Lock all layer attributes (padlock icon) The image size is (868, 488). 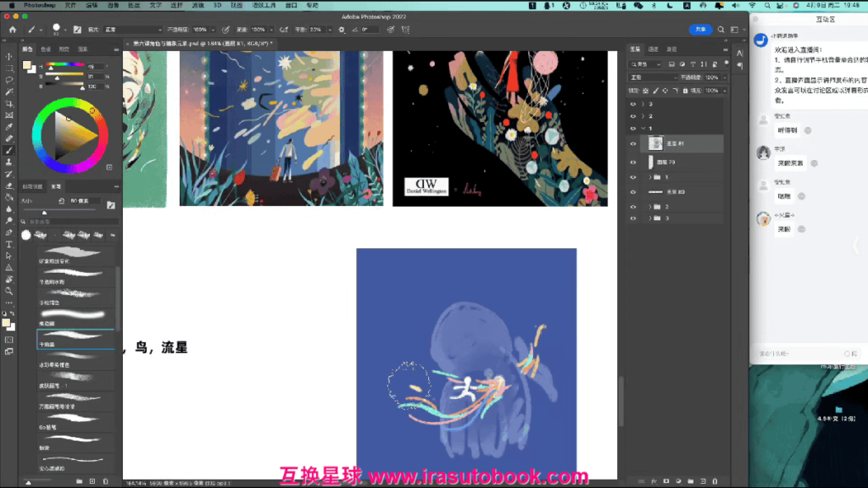(685, 91)
